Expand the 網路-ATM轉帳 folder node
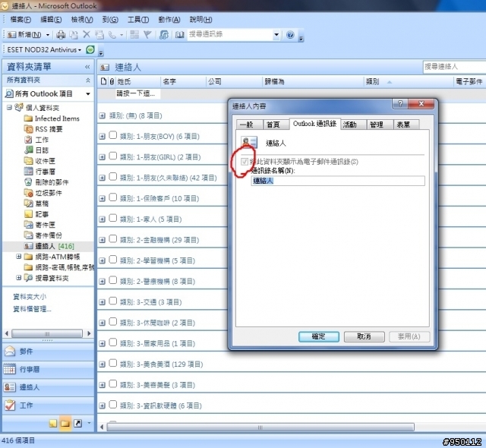This screenshot has width=486, height=448. pyautogui.click(x=18, y=256)
